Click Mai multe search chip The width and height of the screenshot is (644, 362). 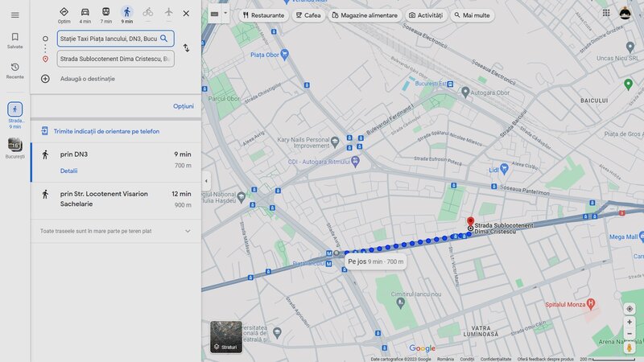tap(472, 15)
